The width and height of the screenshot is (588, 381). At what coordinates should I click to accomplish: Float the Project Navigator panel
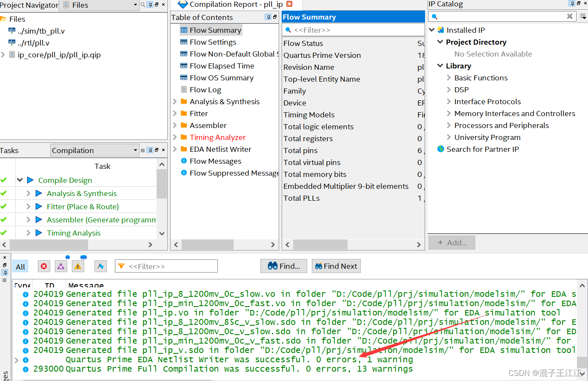(157, 4)
